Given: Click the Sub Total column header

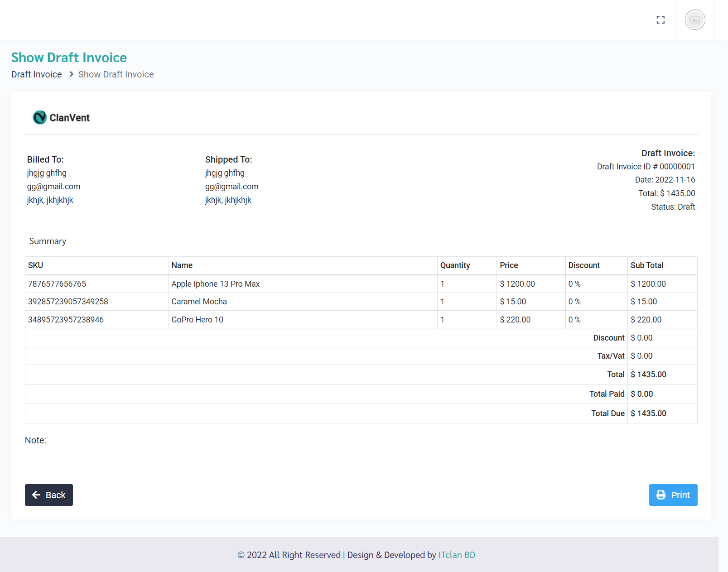Looking at the screenshot, I should pos(646,265).
